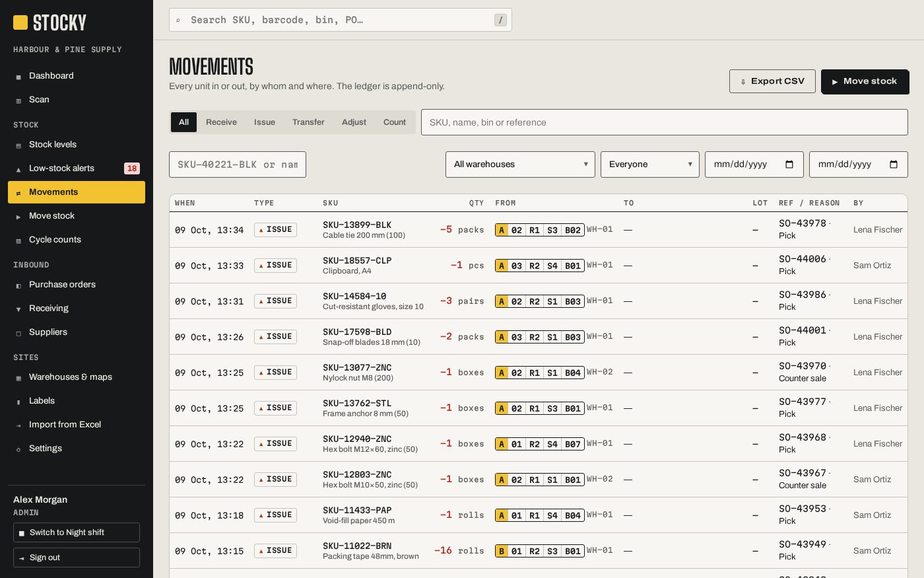The height and width of the screenshot is (578, 924).
Task: Filter movements by Count
Action: pos(395,122)
